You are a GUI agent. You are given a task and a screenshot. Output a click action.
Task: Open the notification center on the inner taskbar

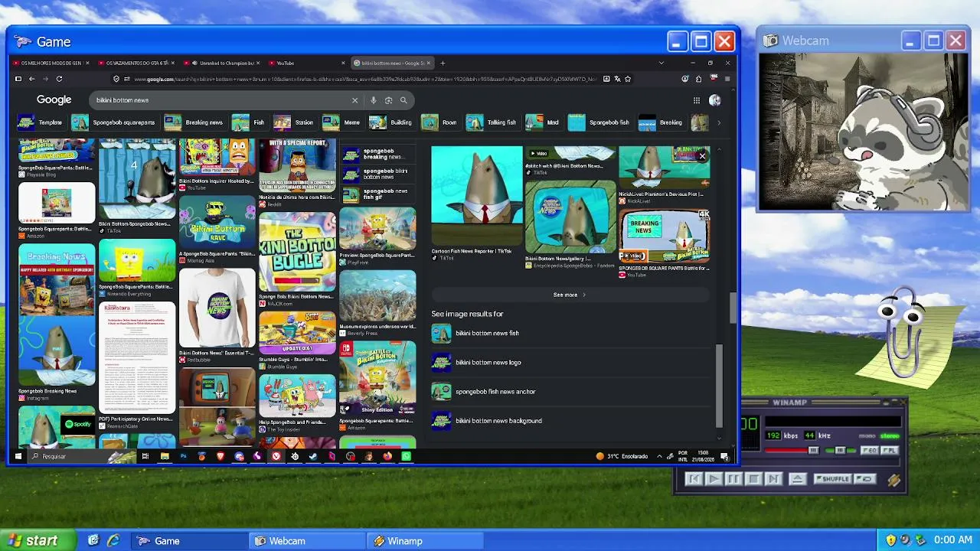[x=724, y=457]
